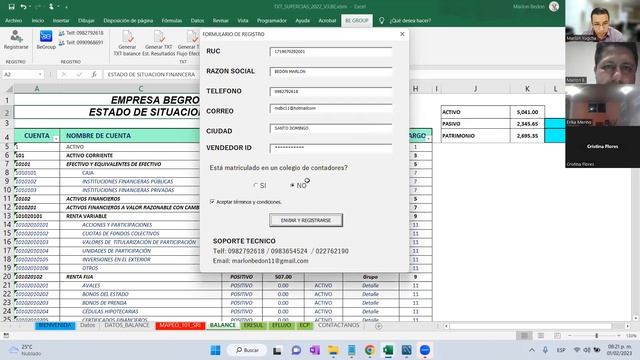The height and width of the screenshot is (360, 640).
Task: Click the VENDEDOR ID password field
Action: 331,147
